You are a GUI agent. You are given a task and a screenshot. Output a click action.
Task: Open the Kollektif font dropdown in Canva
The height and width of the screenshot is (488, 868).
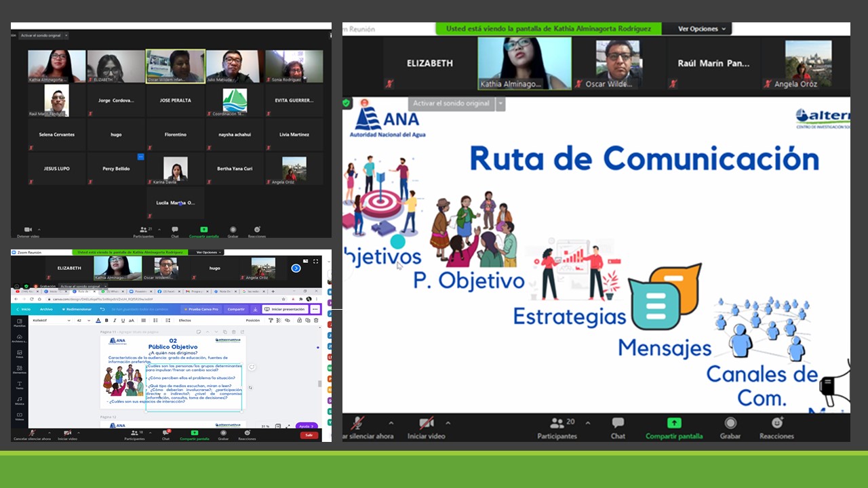52,320
